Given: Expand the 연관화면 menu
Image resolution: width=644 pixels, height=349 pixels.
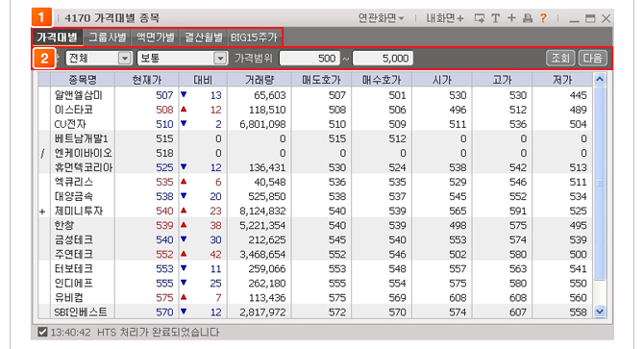Looking at the screenshot, I should coord(382,18).
